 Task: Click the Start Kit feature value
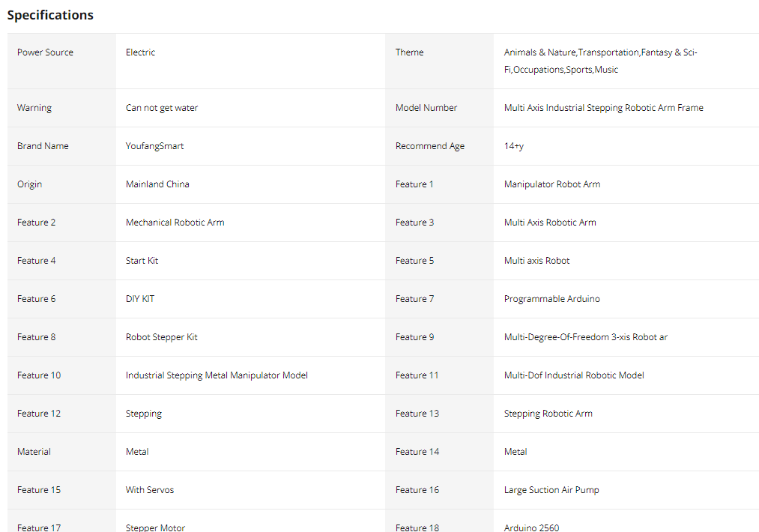click(142, 261)
